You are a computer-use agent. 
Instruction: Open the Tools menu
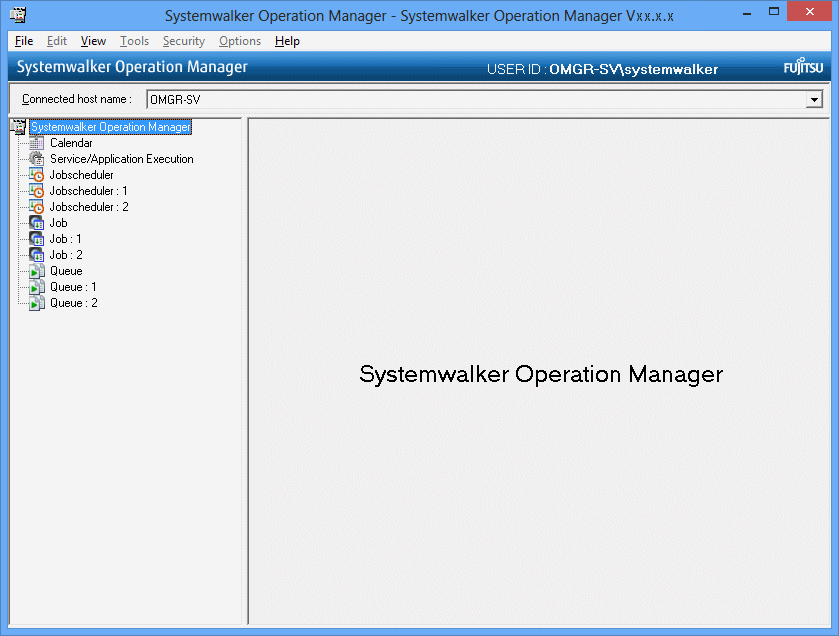tap(134, 41)
